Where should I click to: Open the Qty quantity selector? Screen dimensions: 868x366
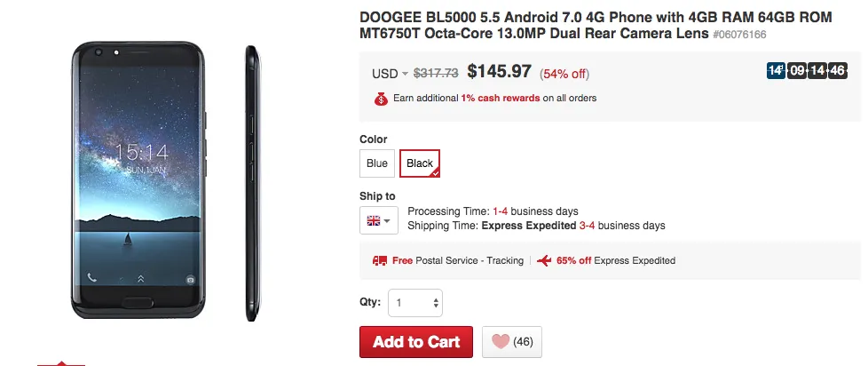[415, 303]
